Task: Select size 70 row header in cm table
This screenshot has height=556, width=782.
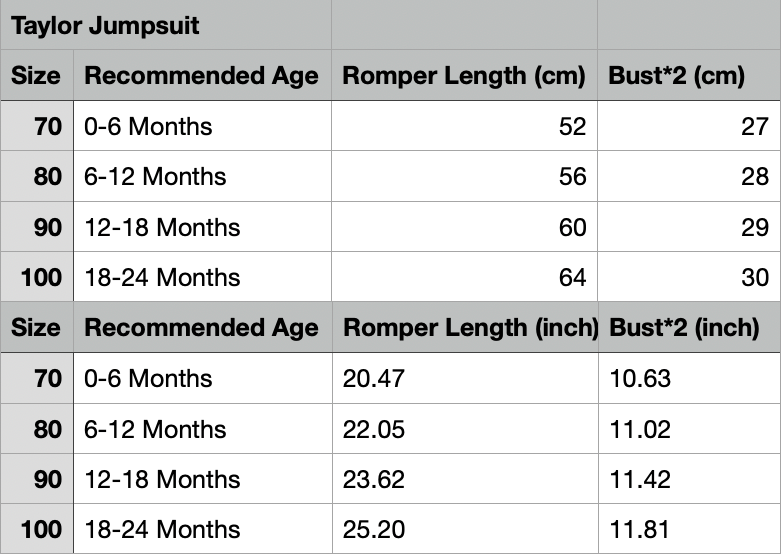Action: (47, 127)
